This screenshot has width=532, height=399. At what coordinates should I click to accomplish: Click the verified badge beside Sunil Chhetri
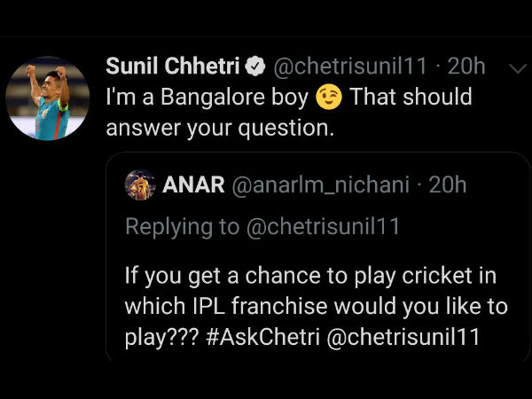point(255,66)
